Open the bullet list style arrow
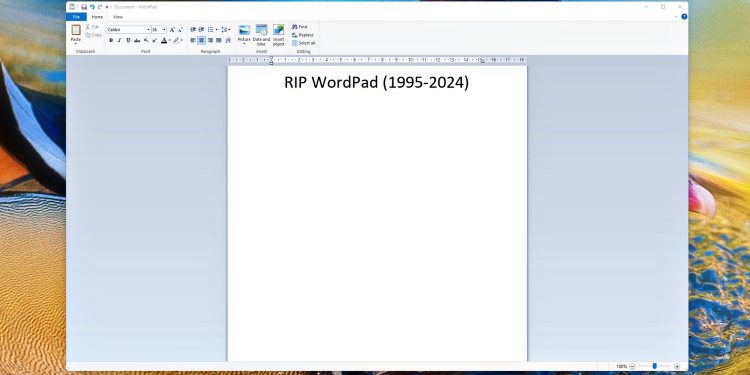750x375 pixels. tap(217, 30)
